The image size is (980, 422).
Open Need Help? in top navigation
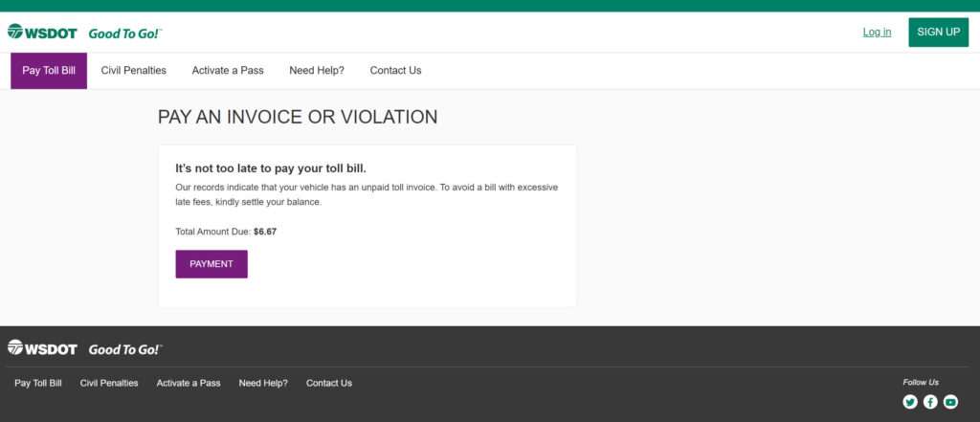pos(317,71)
